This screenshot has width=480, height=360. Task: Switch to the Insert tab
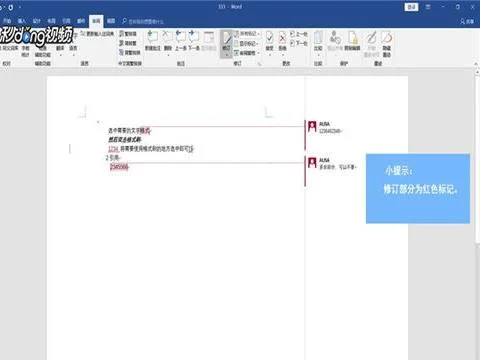click(x=21, y=21)
